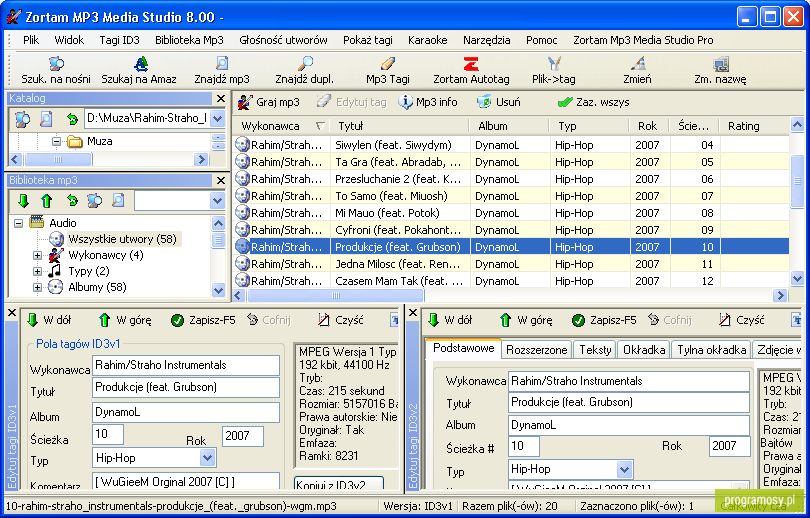Click W górę in the ID3v2 editor
Viewport: 810px width, 518px height.
pyautogui.click(x=526, y=320)
